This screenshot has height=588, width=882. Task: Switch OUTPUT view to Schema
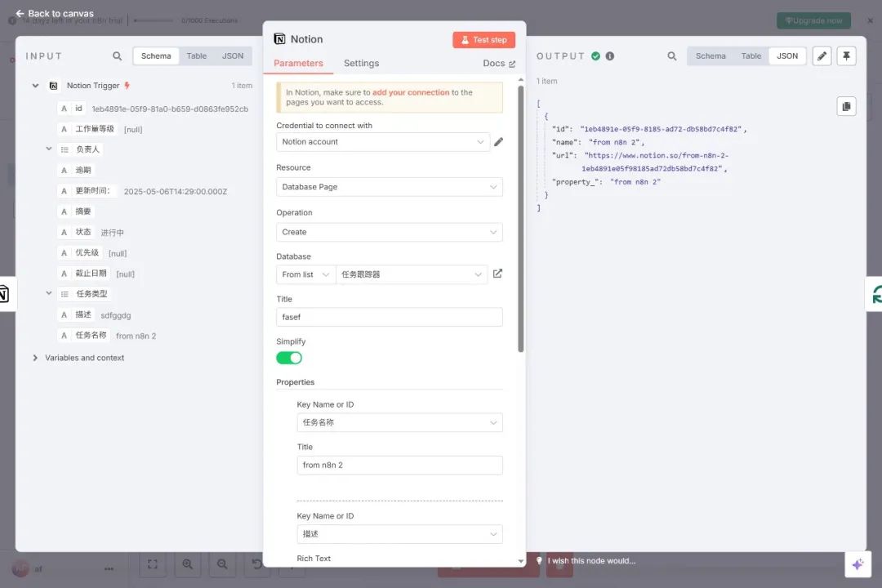click(x=710, y=56)
